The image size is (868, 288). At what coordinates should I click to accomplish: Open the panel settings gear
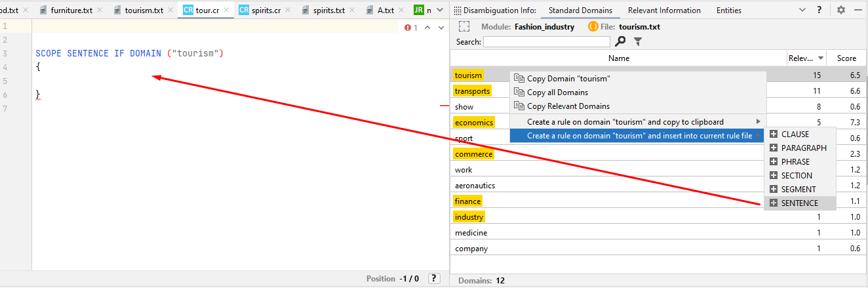[x=841, y=10]
